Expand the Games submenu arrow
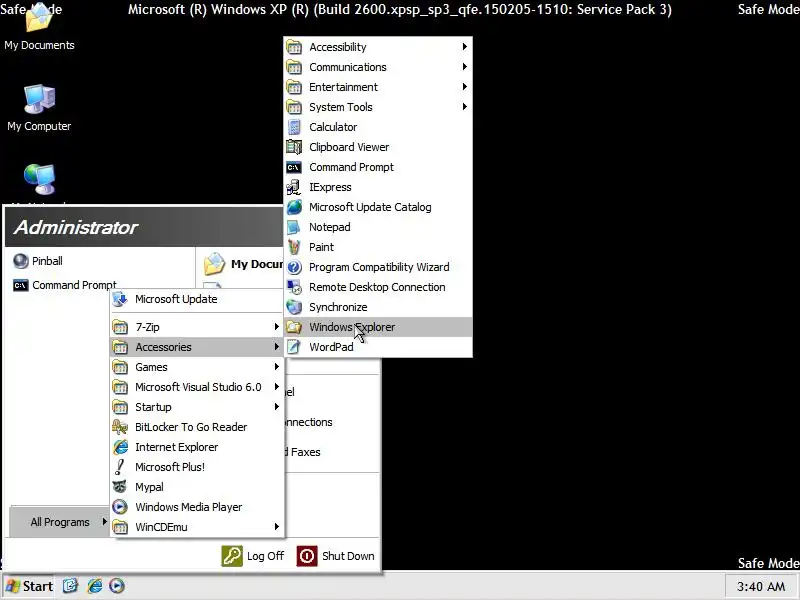Viewport: 800px width, 600px height. (x=277, y=366)
